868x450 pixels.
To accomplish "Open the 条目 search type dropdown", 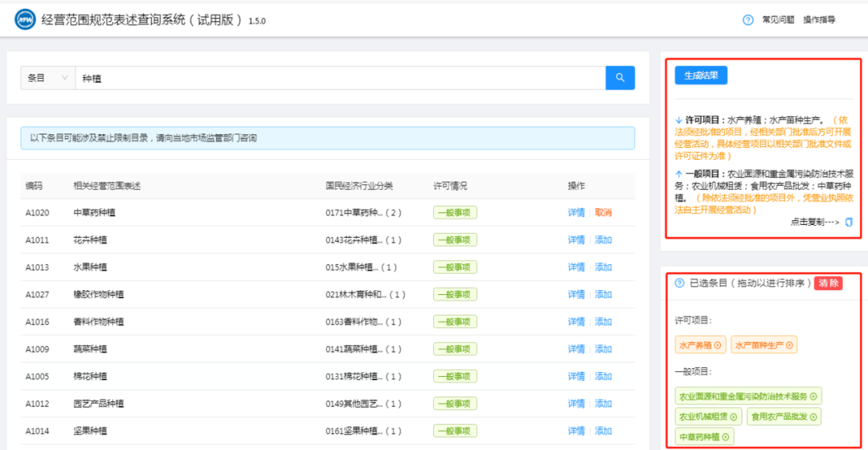I will [47, 78].
